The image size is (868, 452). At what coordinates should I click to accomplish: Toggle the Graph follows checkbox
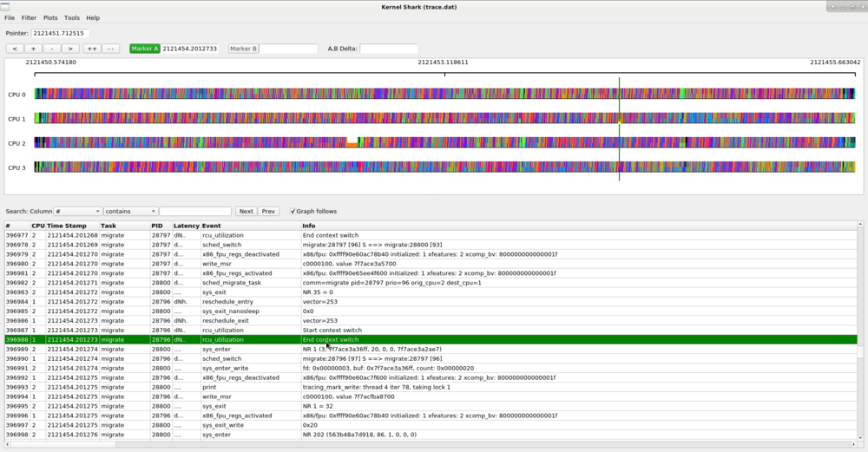[x=293, y=212]
